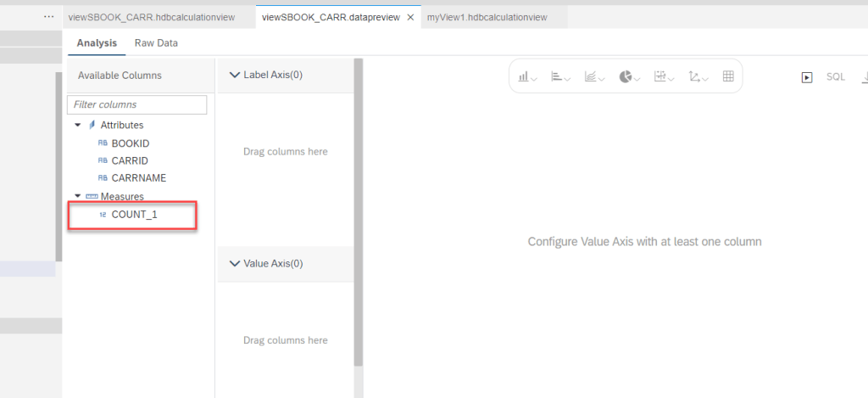The image size is (868, 398).
Task: Choose the pie chart type
Action: click(x=628, y=76)
